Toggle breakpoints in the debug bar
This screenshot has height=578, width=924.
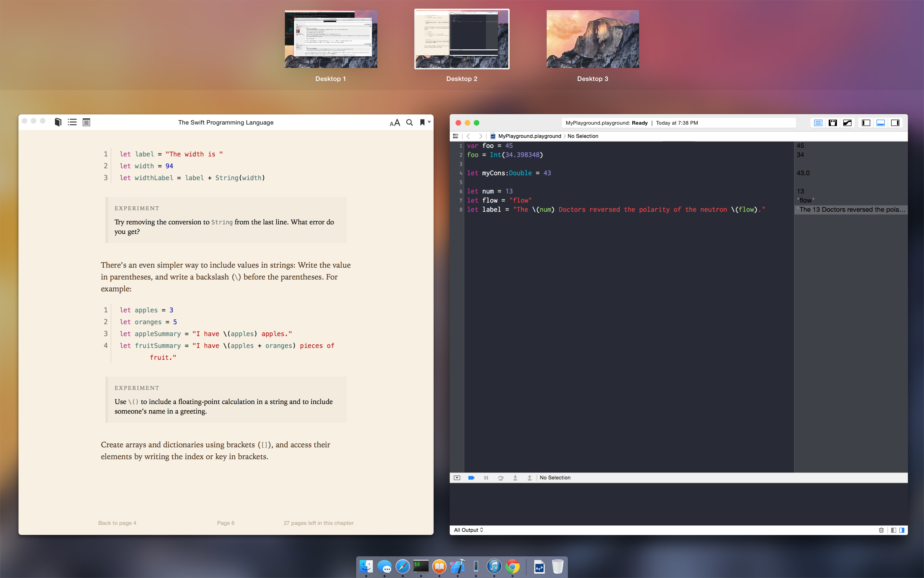click(471, 478)
